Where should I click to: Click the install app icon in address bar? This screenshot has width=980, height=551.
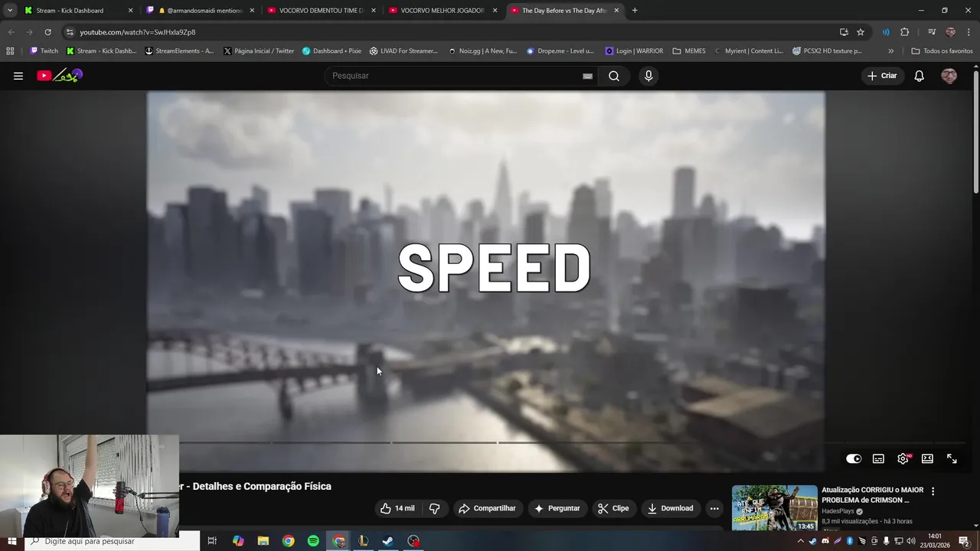844,32
